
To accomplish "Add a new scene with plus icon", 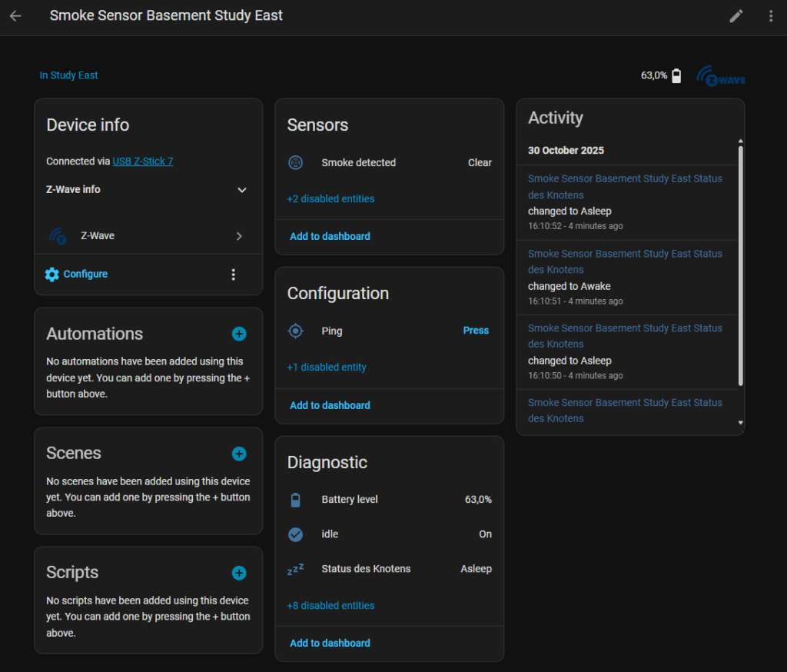I will tap(239, 454).
